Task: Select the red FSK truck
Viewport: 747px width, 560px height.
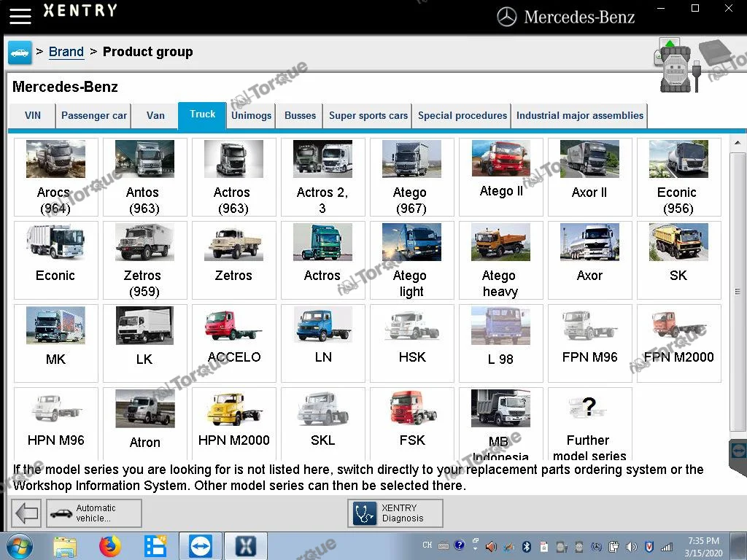Action: (411, 424)
